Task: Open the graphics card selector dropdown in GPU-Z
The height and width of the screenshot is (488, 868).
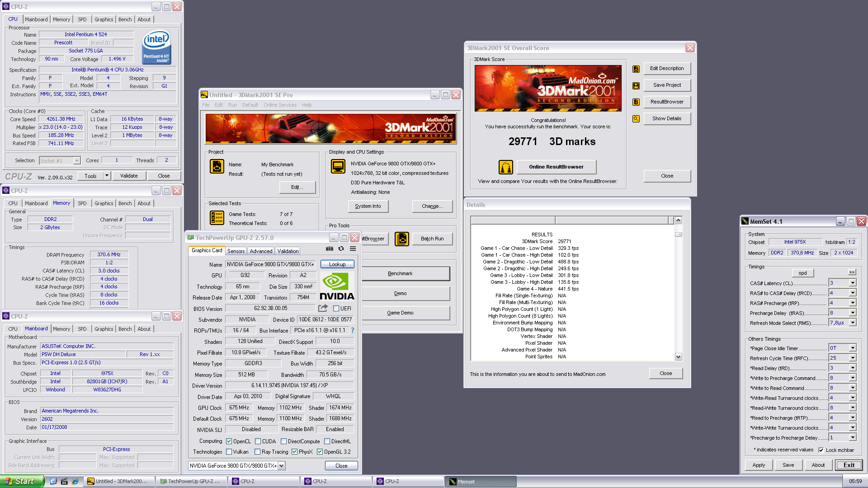Action: (281, 465)
